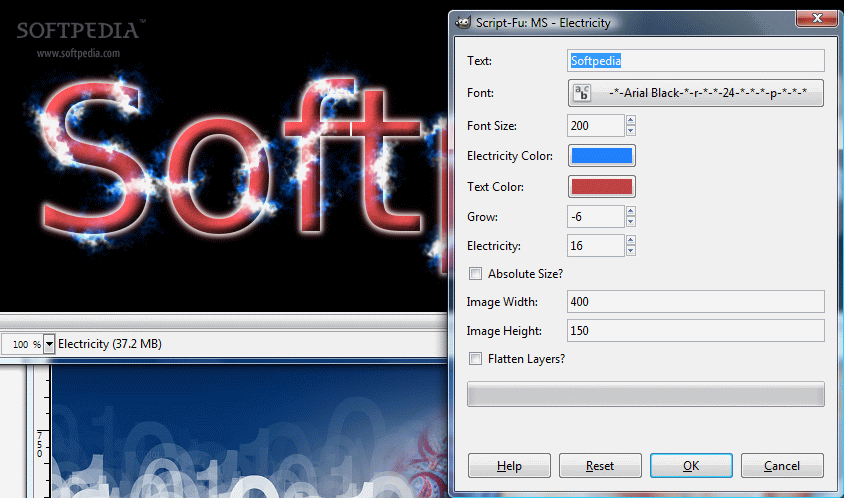Increase Electricity value with up arrow

point(631,240)
